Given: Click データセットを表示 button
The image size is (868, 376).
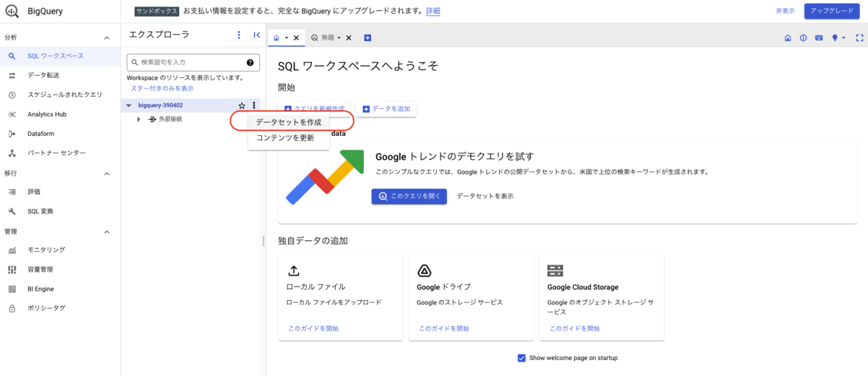Looking at the screenshot, I should 485,196.
